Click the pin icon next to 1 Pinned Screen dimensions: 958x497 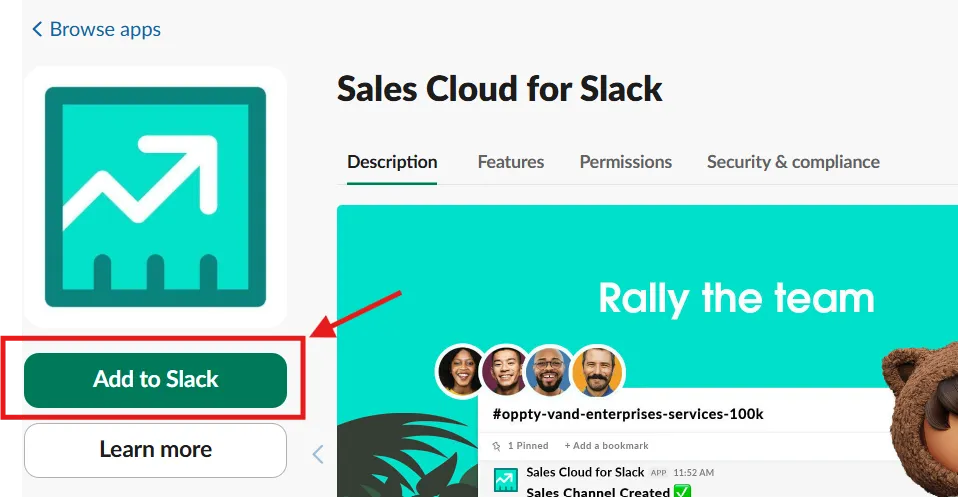pyautogui.click(x=498, y=446)
